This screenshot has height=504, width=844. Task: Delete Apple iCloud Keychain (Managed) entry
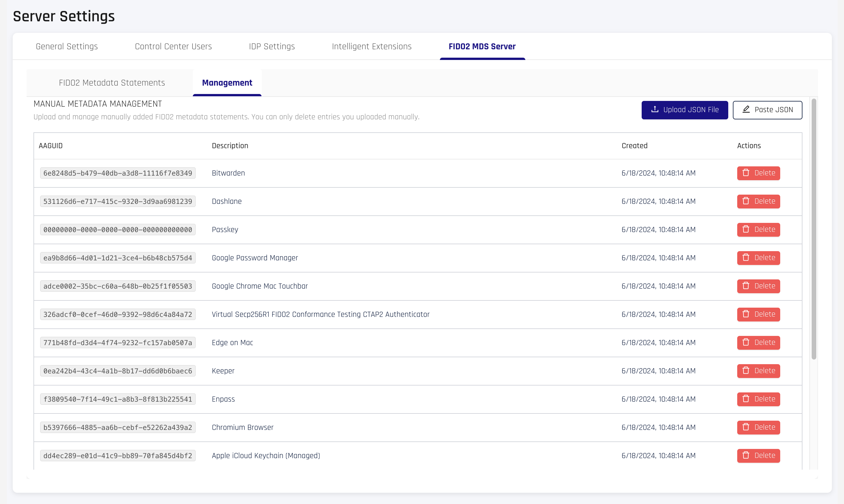point(758,456)
